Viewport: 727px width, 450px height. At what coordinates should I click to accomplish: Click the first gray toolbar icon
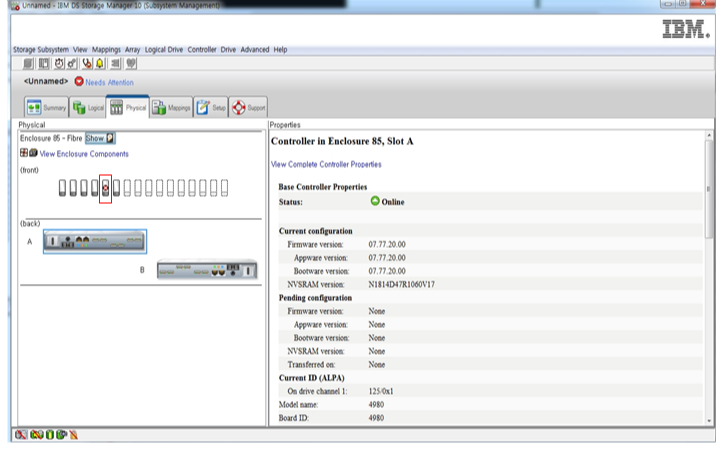(x=28, y=63)
